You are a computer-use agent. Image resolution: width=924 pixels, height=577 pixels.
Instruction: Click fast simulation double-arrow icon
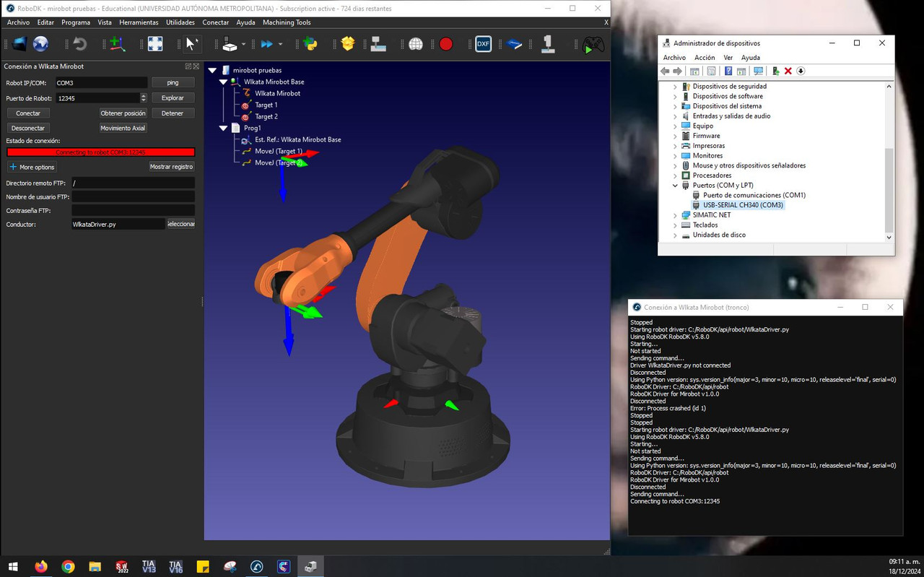267,44
